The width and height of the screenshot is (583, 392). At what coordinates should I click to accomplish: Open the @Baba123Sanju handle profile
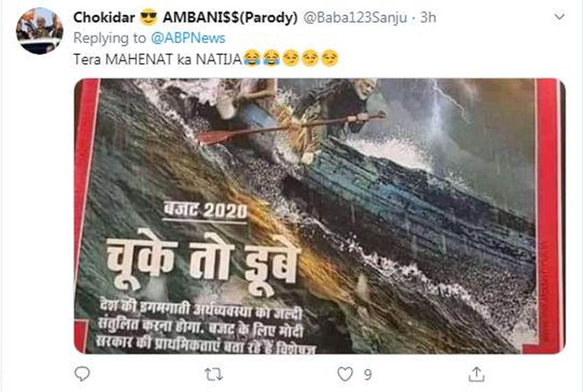[x=355, y=17]
